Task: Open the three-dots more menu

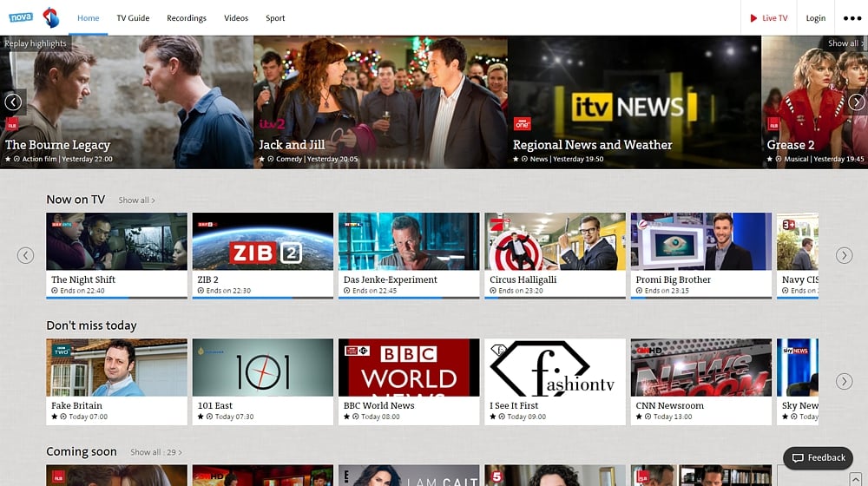Action: 852,18
